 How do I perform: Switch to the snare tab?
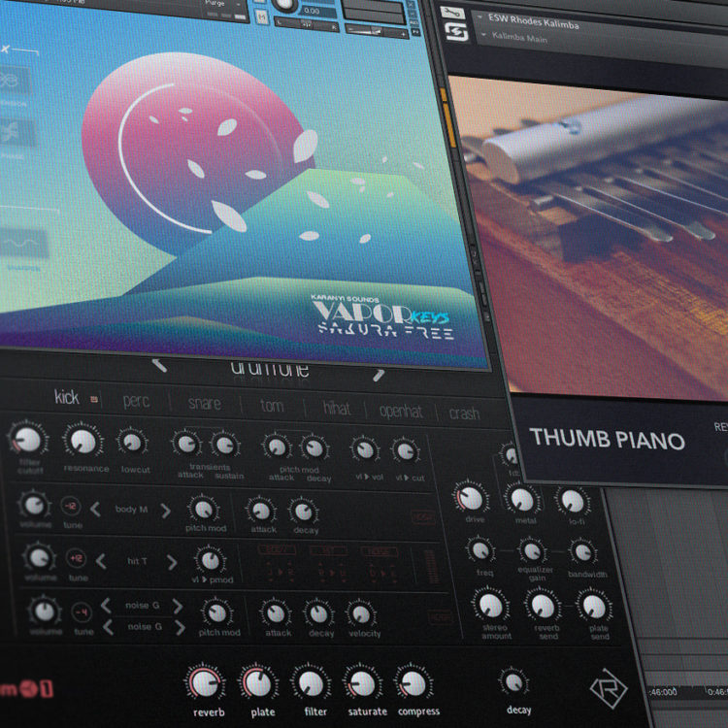click(204, 404)
